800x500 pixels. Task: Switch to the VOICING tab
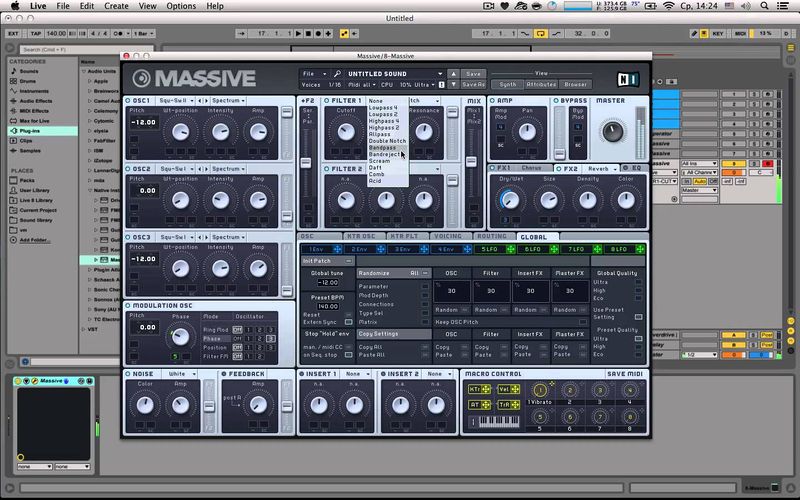(447, 237)
